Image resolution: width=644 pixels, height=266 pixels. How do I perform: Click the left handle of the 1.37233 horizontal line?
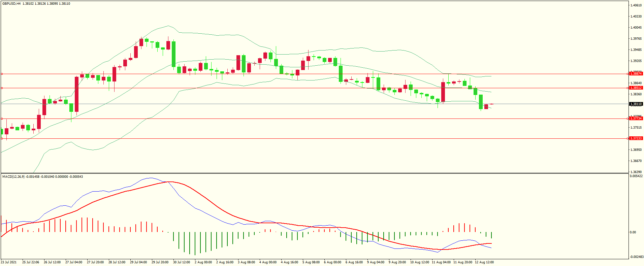(2, 138)
